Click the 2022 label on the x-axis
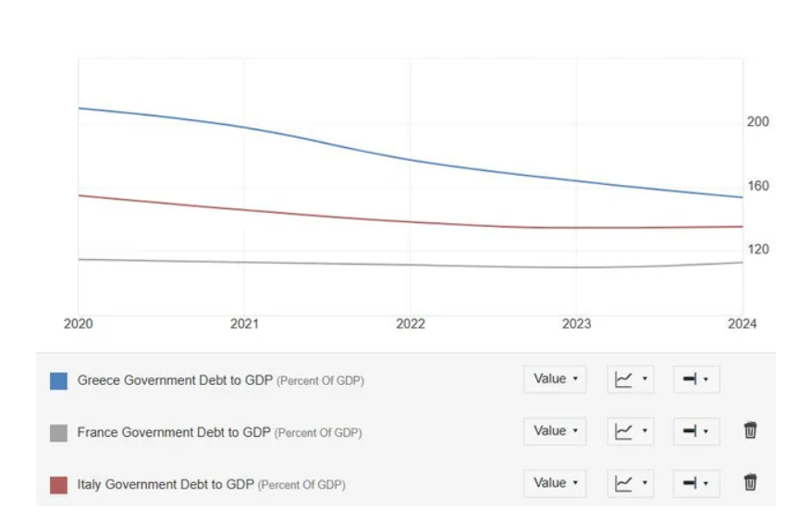812x521 pixels. pyautogui.click(x=411, y=324)
